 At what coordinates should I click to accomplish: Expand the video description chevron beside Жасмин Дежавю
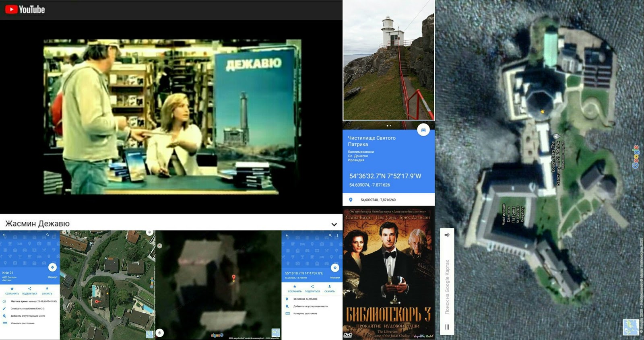click(x=334, y=224)
